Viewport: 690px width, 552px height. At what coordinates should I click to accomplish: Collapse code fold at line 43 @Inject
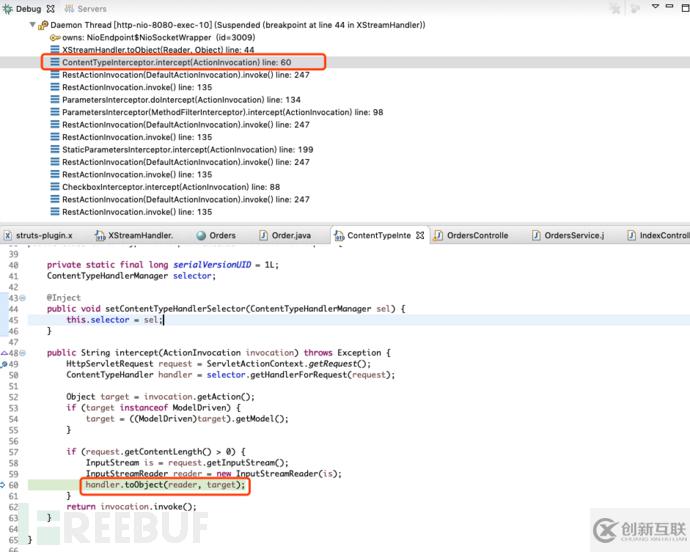(x=22, y=298)
